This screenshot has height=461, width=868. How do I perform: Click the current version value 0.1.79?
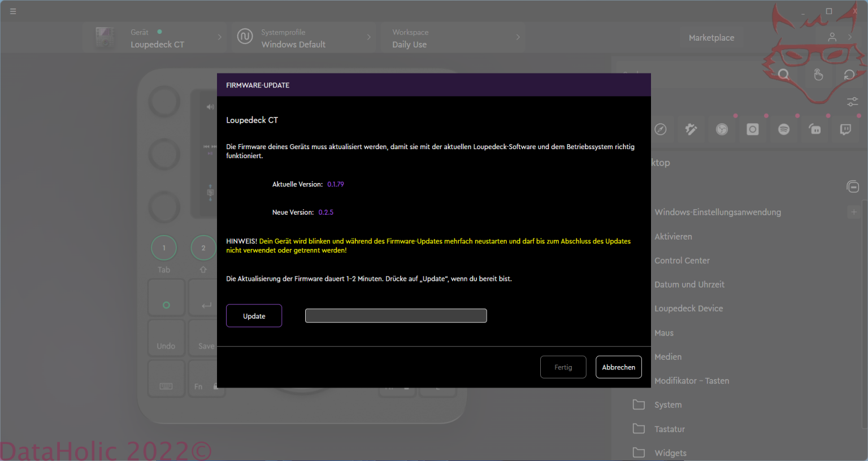pos(336,184)
